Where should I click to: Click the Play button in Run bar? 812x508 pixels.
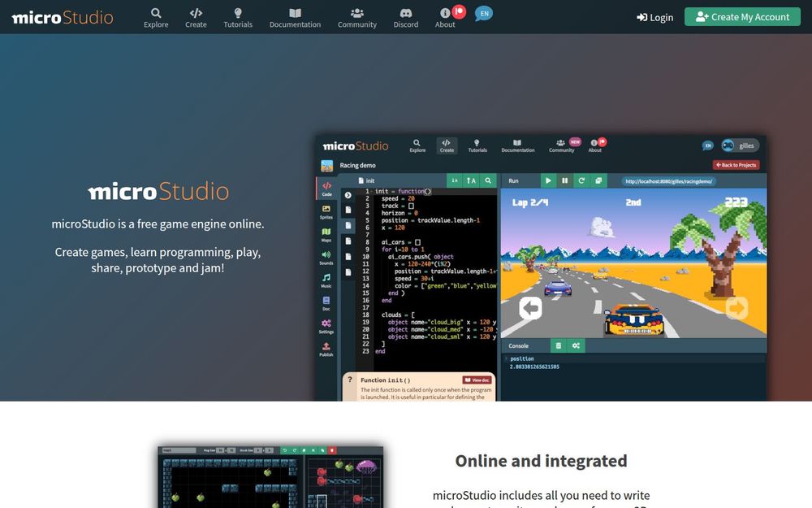click(548, 180)
